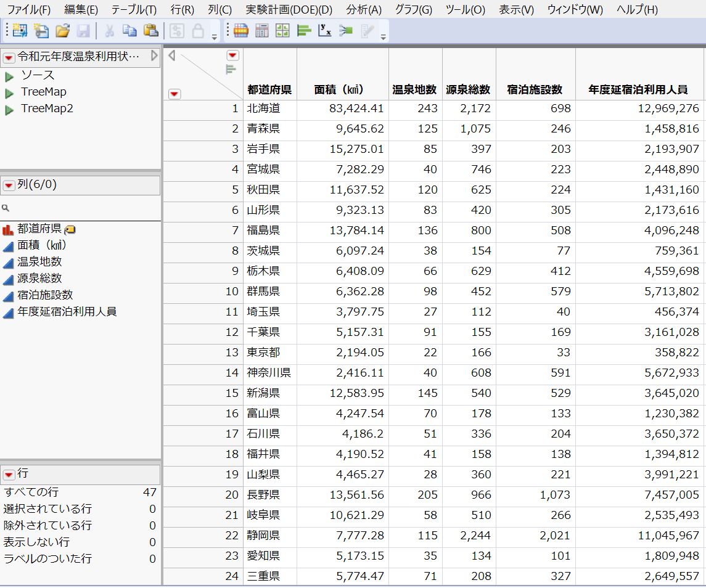Select the 宿泊施設数 column header
The height and width of the screenshot is (588, 706).
(x=535, y=89)
